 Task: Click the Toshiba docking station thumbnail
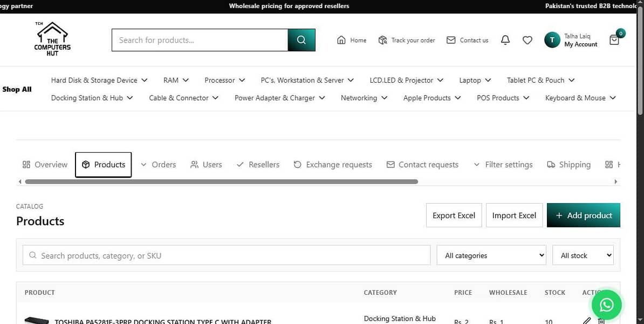(37, 320)
